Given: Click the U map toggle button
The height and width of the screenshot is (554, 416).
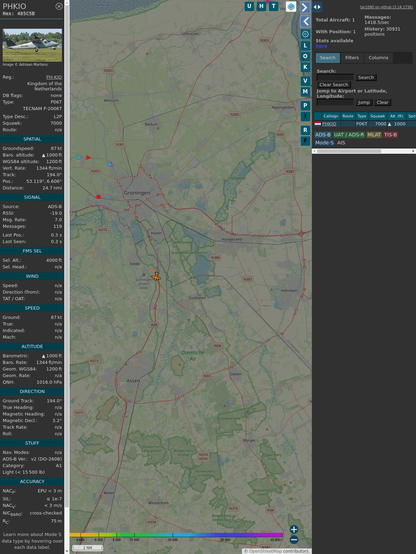Looking at the screenshot, I should point(249,6).
